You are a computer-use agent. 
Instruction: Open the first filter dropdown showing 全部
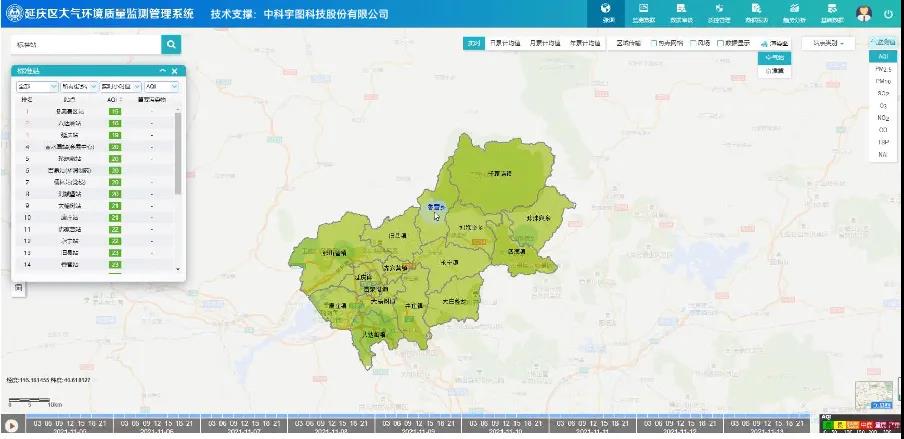(x=37, y=86)
